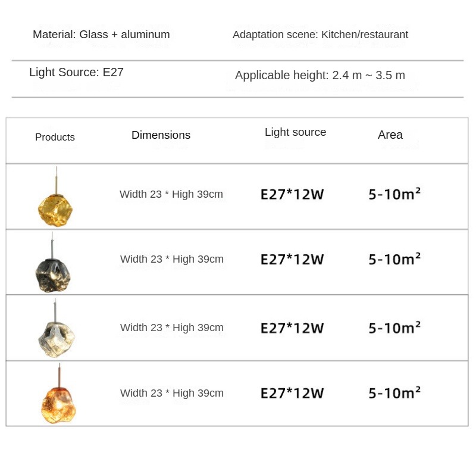Click E27*12W in the gold lamp row
476x452 pixels.
292,194
